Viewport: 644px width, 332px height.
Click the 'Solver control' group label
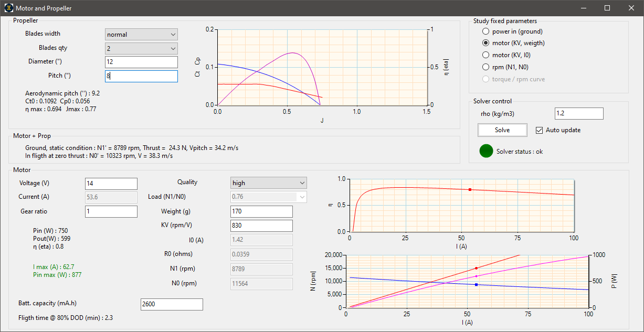492,101
